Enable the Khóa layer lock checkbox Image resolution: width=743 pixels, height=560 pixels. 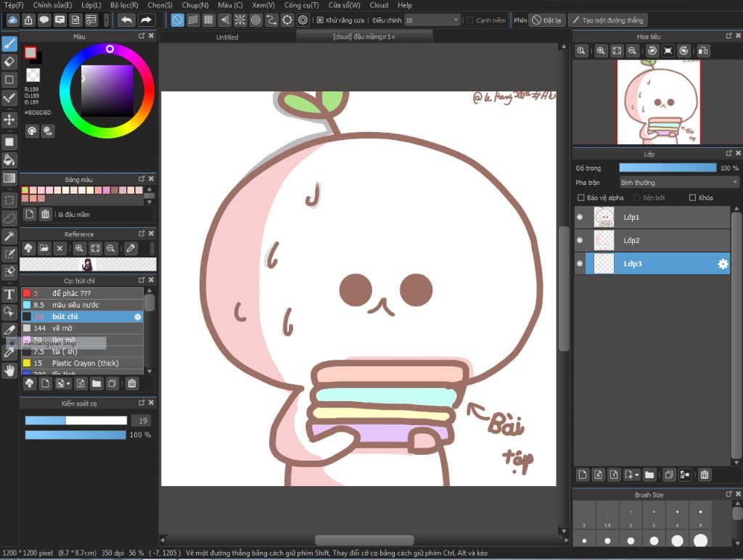click(693, 197)
